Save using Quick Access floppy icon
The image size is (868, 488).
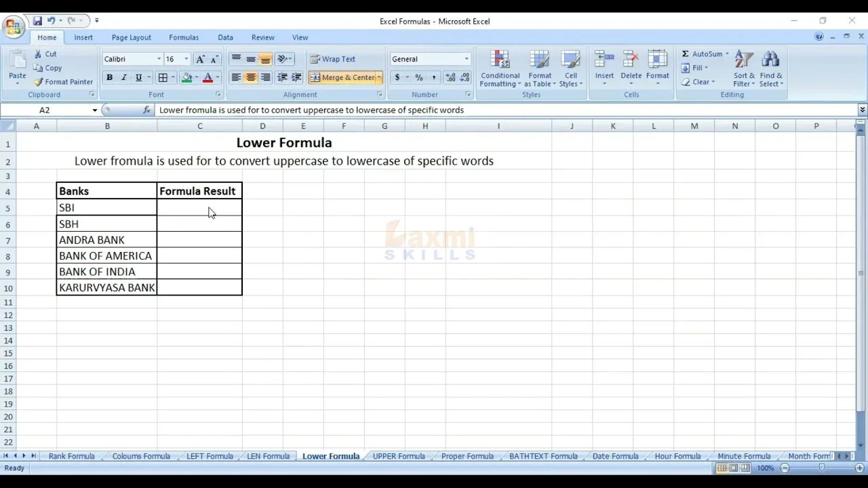pos(37,21)
